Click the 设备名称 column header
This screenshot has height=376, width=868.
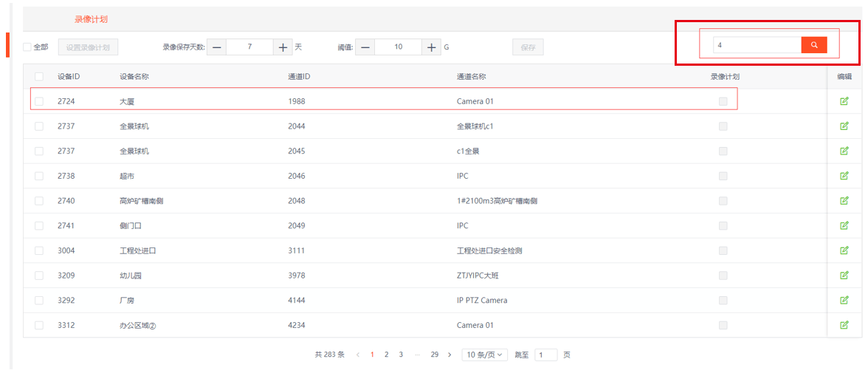tap(134, 76)
